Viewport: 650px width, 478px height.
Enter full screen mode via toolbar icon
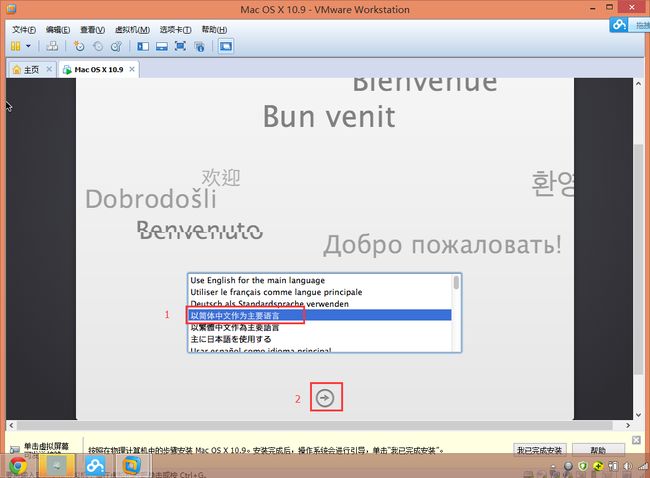(181, 46)
